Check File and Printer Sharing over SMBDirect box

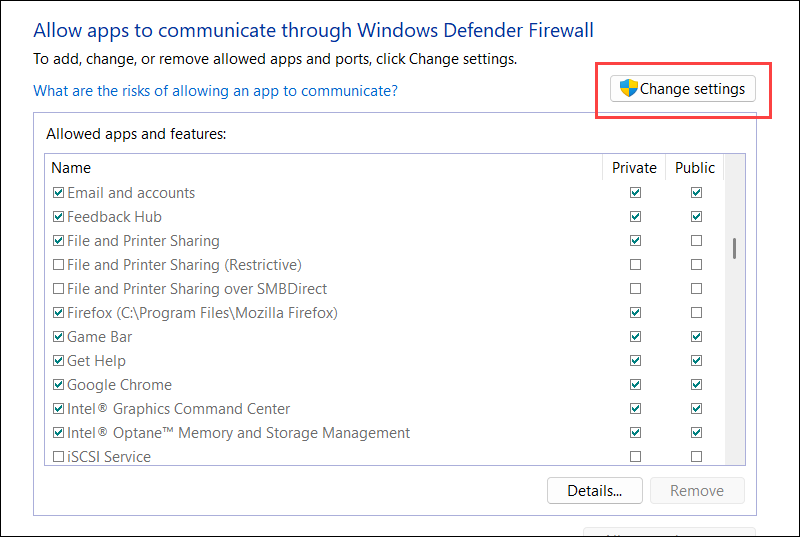[x=59, y=289]
